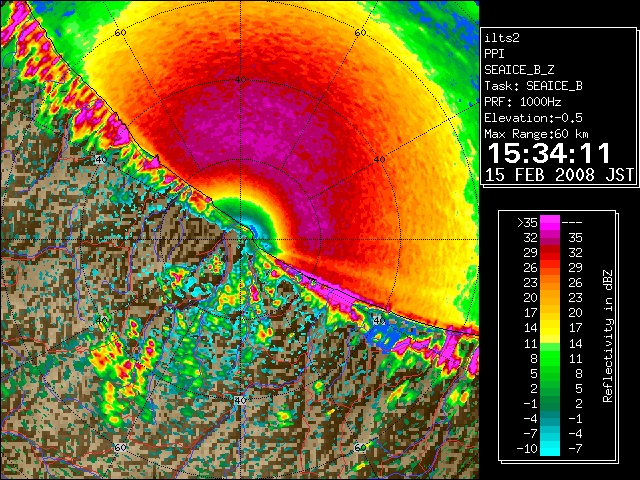Select the red 29 to 32 legend band
This screenshot has width=640, height=480.
[550, 253]
